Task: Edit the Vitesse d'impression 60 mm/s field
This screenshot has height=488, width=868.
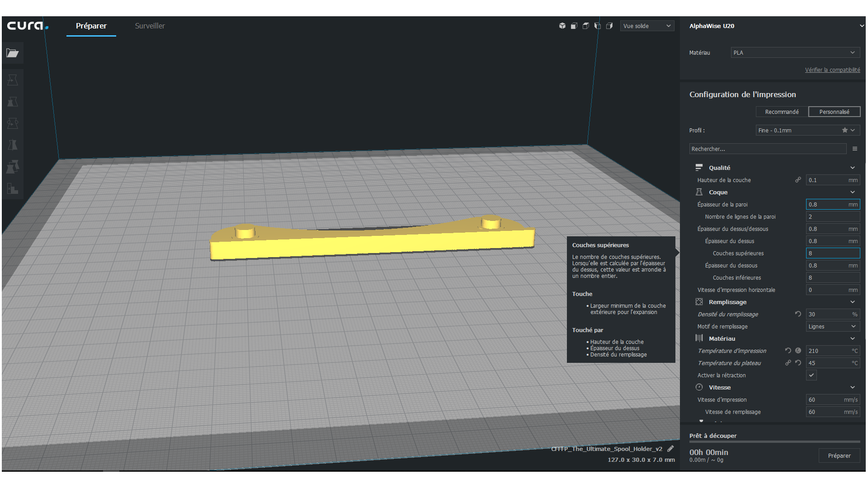Action: tap(833, 399)
